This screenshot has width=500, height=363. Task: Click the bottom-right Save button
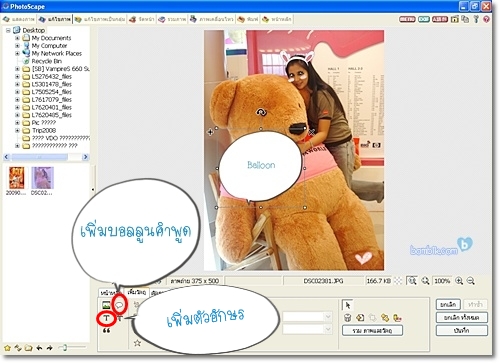click(462, 330)
